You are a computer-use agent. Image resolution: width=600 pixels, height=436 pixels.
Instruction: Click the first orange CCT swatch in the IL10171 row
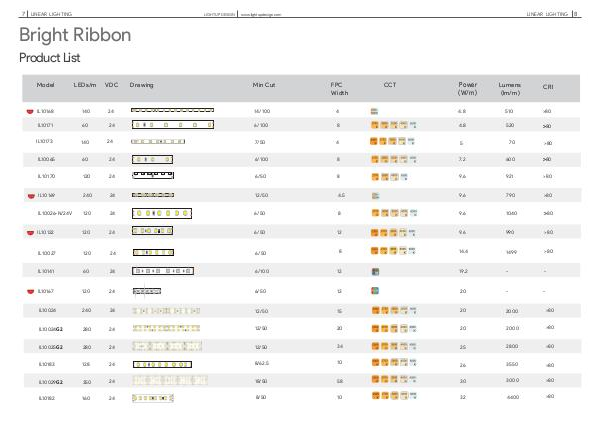[375, 125]
